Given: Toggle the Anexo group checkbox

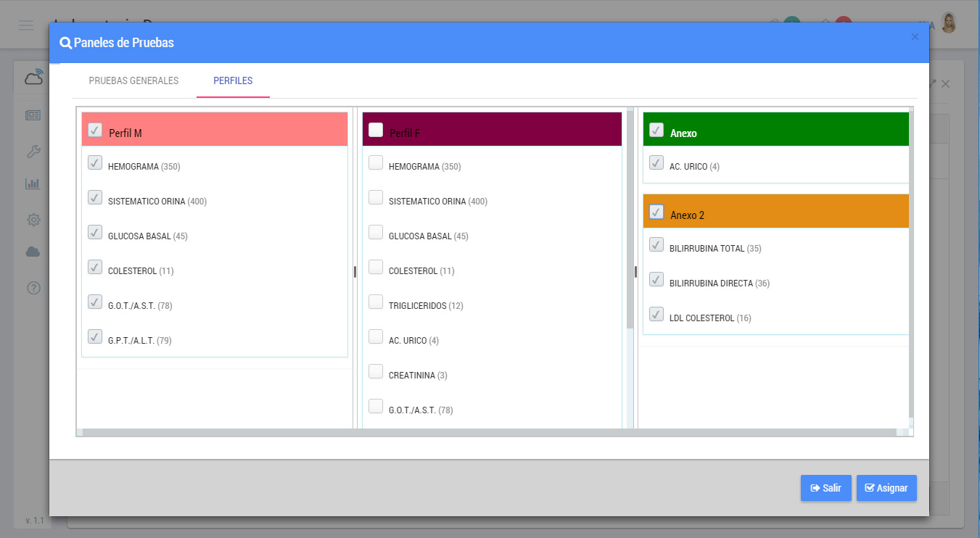Looking at the screenshot, I should point(656,130).
